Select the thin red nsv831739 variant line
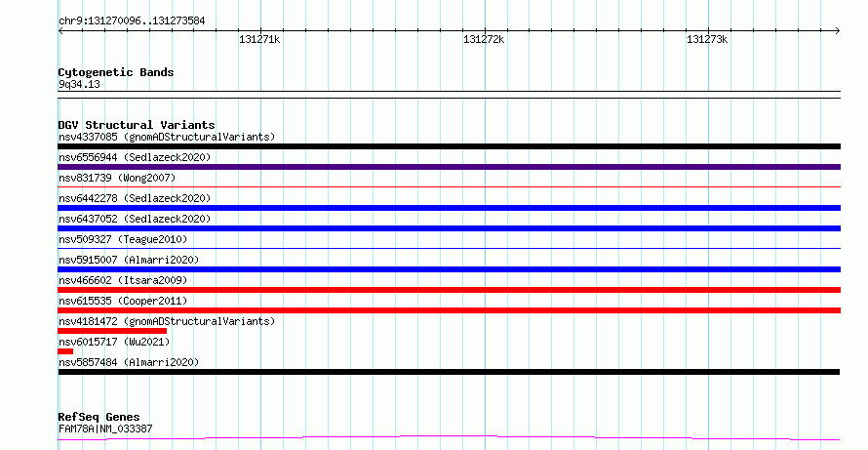The image size is (868, 450). click(449, 187)
